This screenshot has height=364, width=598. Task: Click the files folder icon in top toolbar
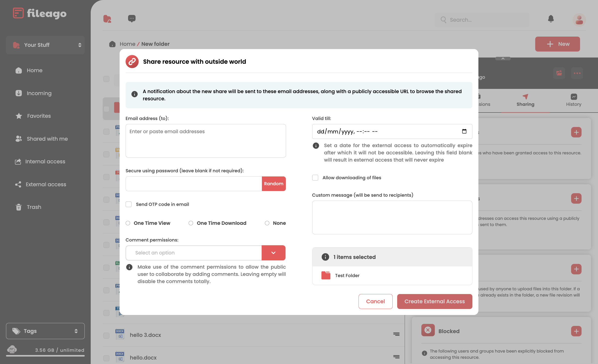coord(107,19)
